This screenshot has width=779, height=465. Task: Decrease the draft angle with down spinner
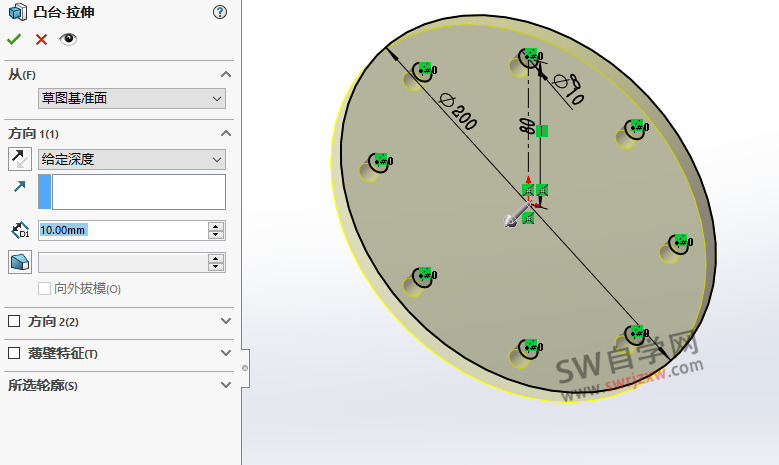216,267
